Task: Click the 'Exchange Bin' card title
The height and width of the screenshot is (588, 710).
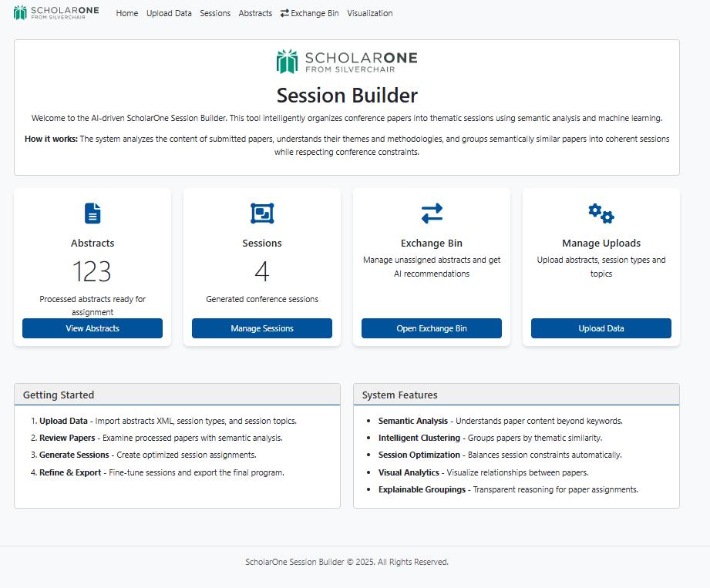Action: [432, 243]
